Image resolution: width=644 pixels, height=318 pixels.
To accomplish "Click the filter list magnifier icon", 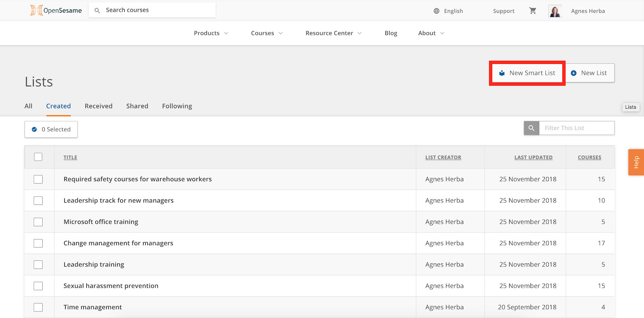I will point(531,128).
